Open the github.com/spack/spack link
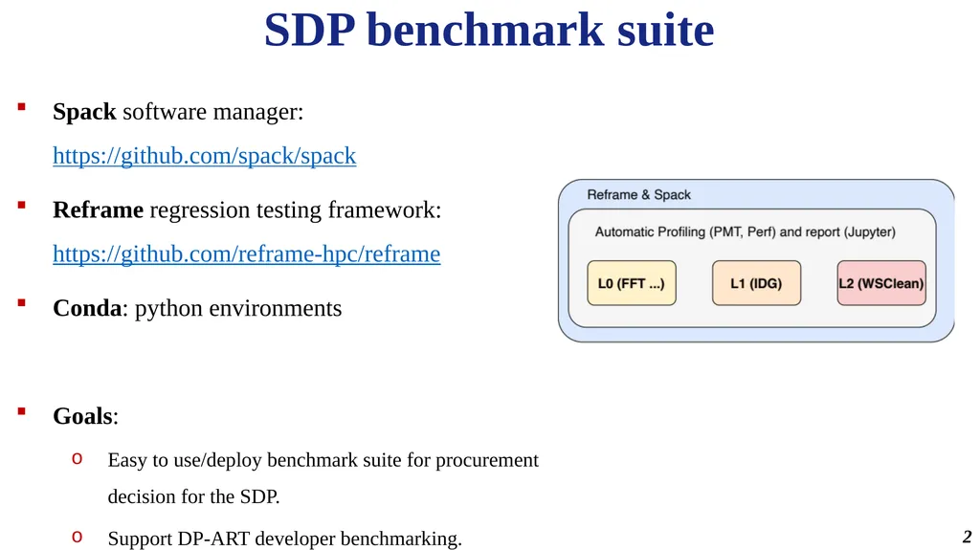 205,156
